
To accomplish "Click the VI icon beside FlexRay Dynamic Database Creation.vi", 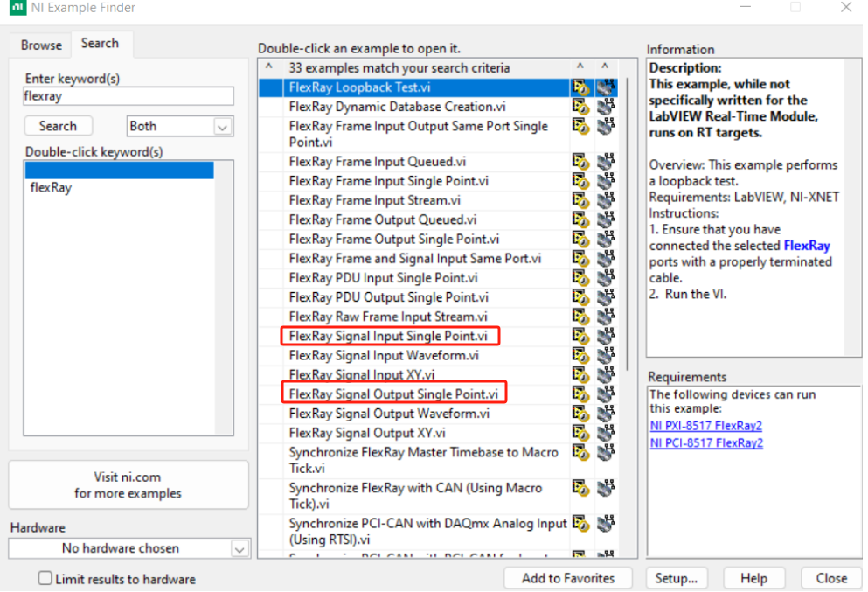I will [580, 107].
